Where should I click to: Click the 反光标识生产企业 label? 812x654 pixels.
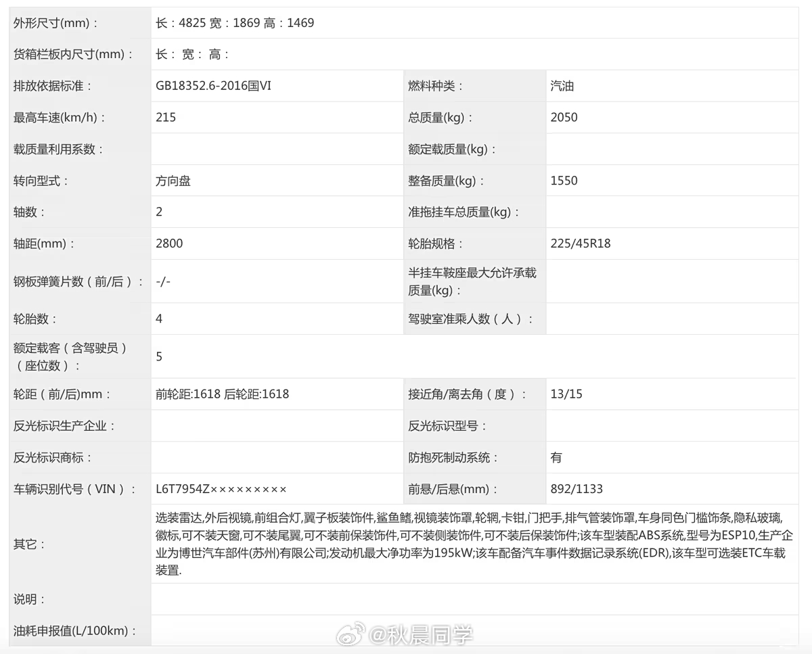[x=64, y=426]
